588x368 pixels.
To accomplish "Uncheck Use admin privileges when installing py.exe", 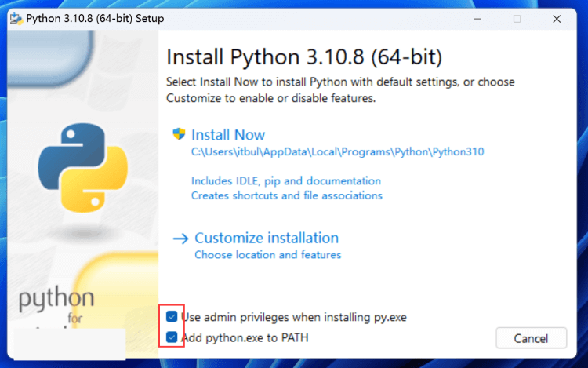I will click(172, 317).
